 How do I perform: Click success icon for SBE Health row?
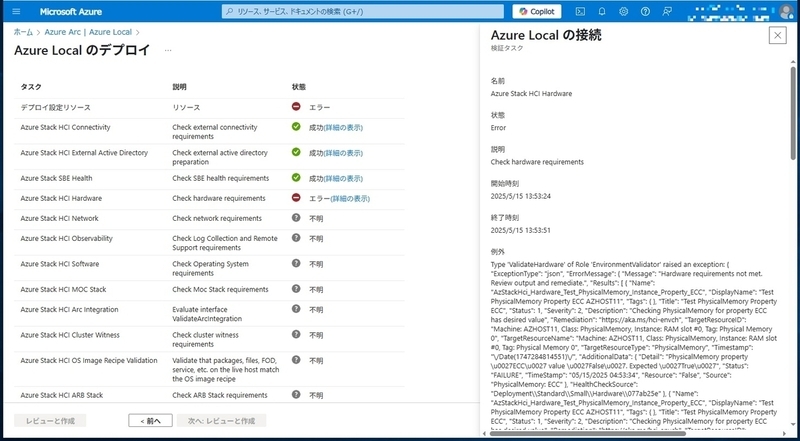click(296, 177)
